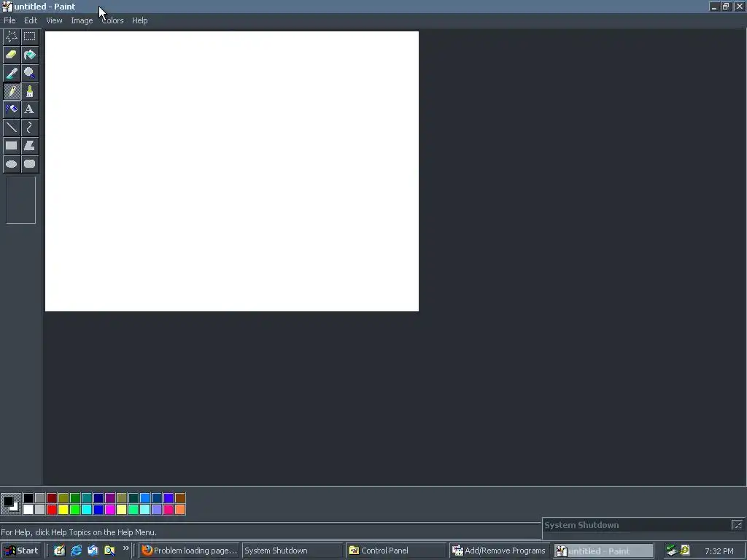Choose the straight Line tool

click(12, 127)
